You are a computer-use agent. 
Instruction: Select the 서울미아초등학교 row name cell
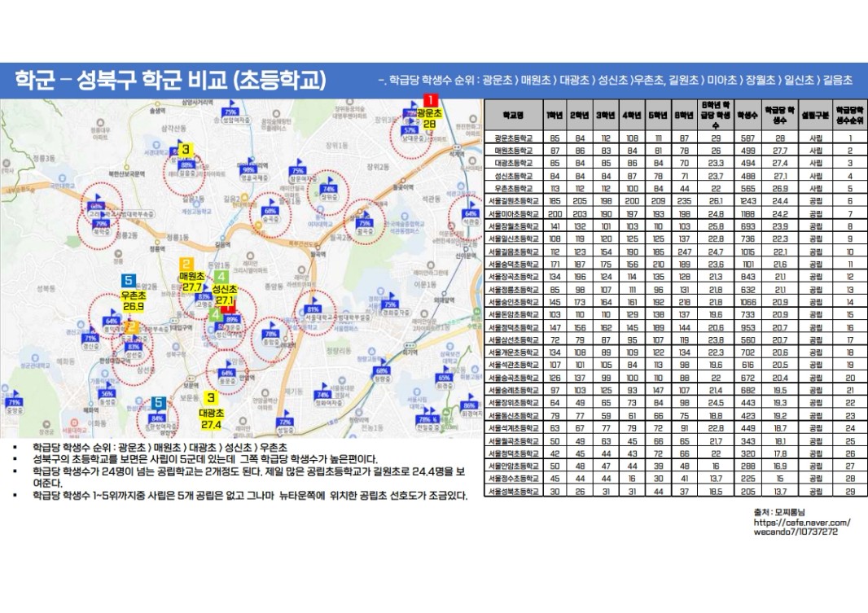coord(513,213)
